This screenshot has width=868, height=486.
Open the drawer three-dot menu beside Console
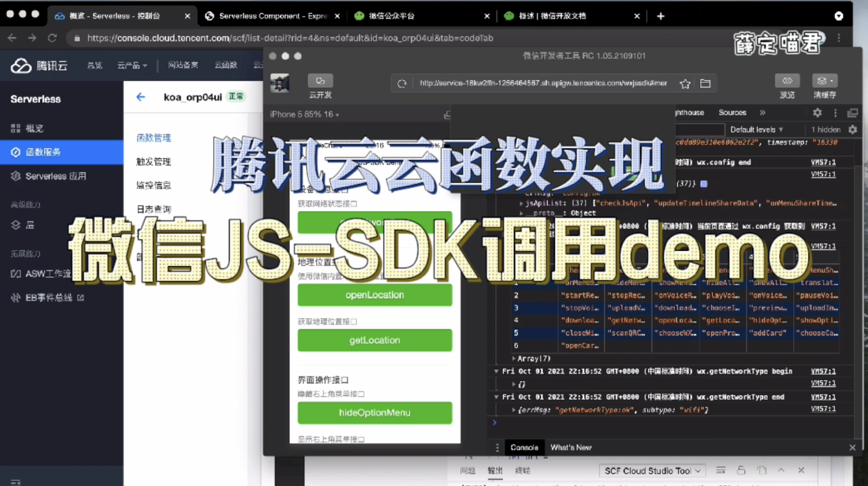point(497,448)
